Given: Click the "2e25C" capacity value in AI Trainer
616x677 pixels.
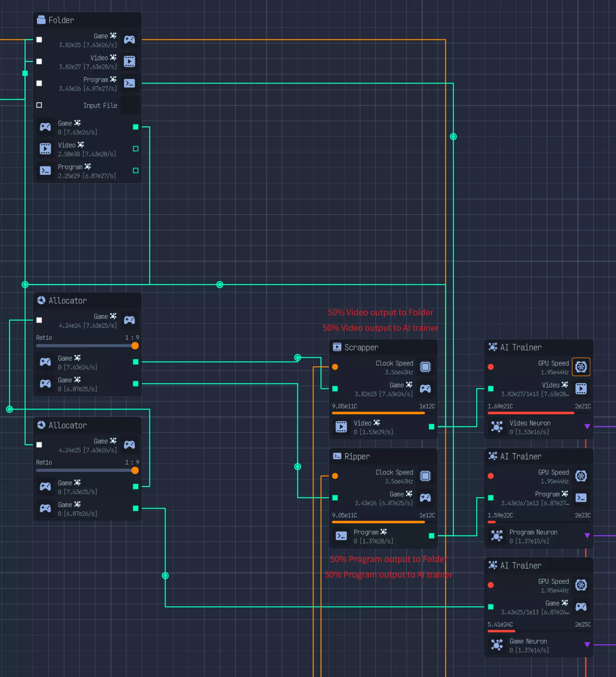Looking at the screenshot, I should click(583, 625).
